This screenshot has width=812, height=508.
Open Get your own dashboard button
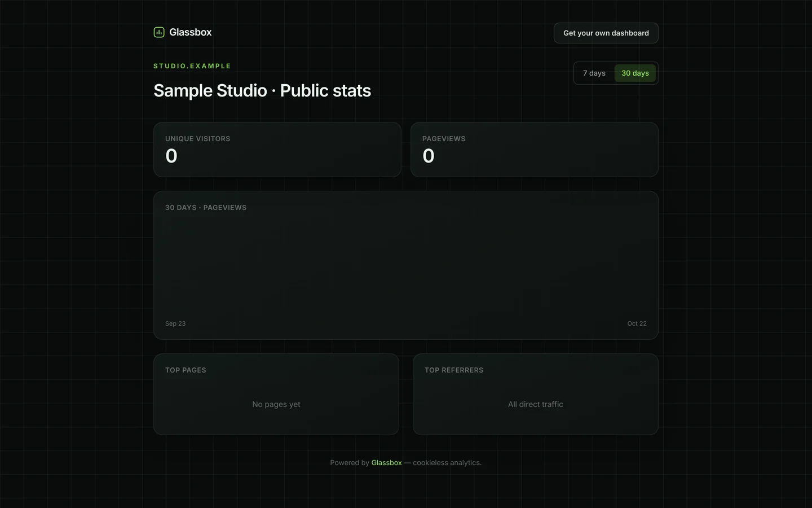[606, 33]
